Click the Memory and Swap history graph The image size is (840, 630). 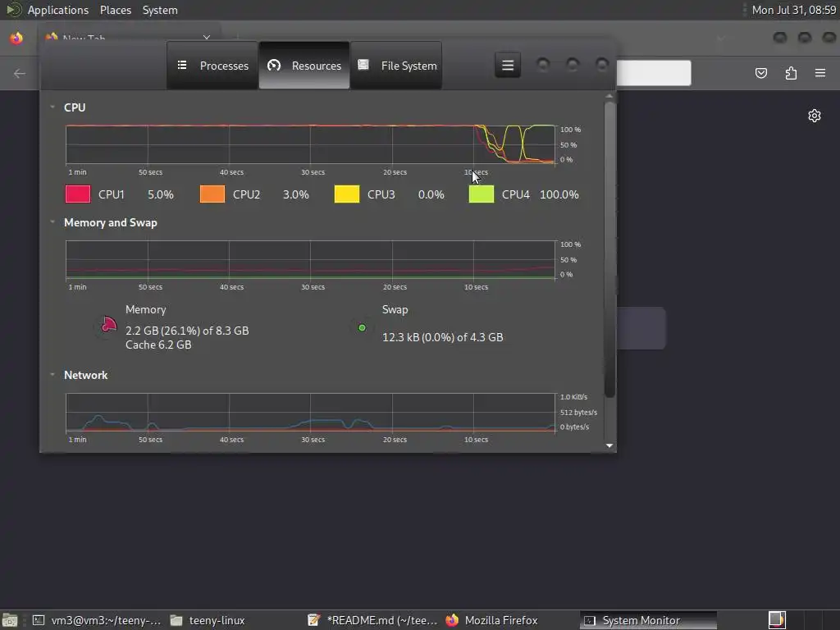tap(310, 260)
